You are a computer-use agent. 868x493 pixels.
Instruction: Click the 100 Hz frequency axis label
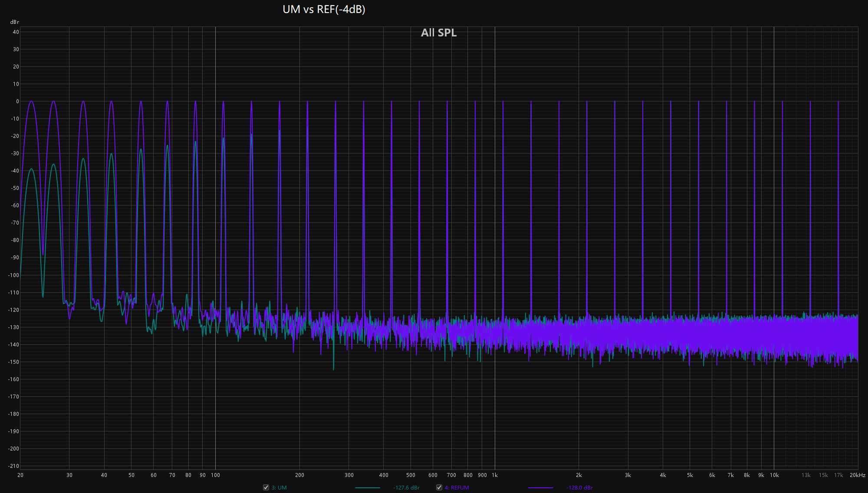215,475
